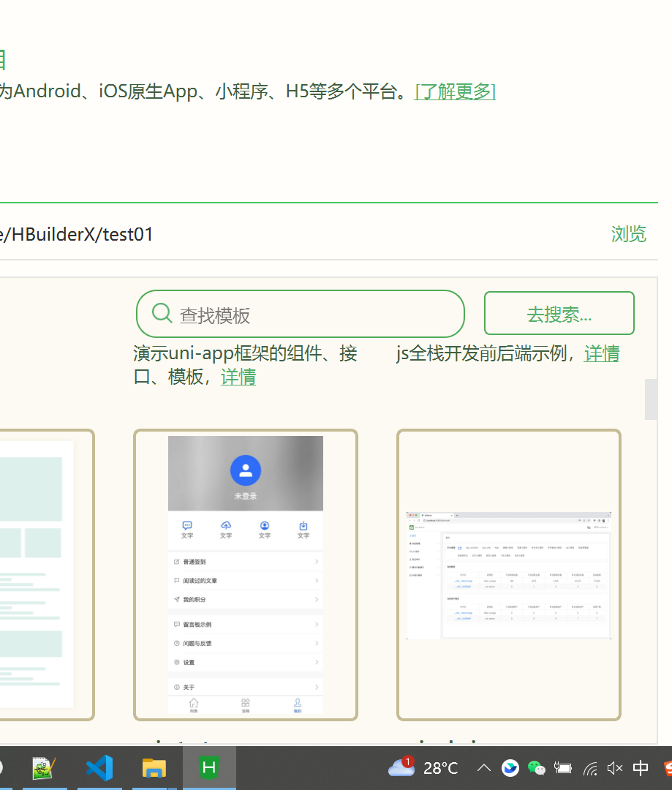
Task: Focus the 查找模板 search field
Action: 301,314
